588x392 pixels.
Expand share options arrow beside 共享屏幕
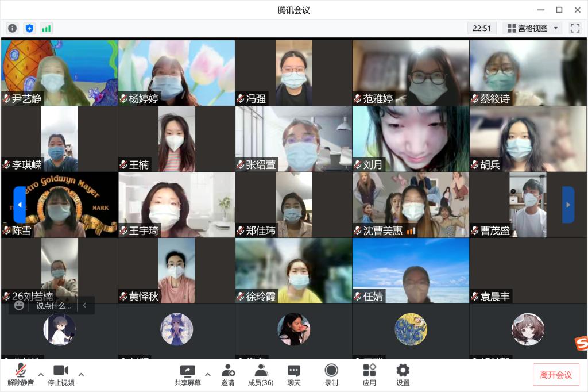tap(208, 375)
